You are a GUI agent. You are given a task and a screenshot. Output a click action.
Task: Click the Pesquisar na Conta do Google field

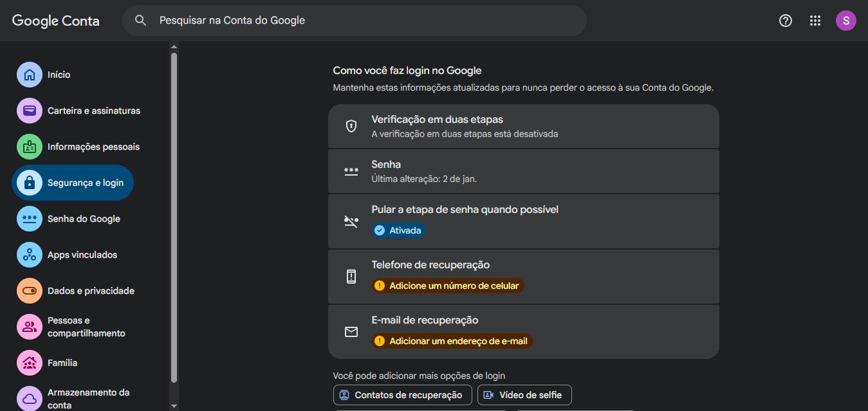point(355,21)
